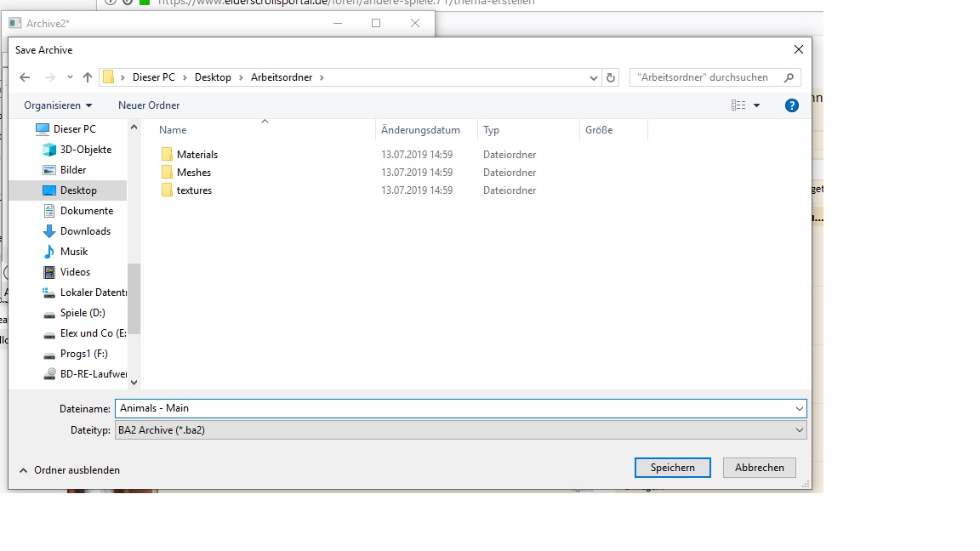Viewport: 980px width, 551px height.
Task: Open the help question mark icon
Action: pos(791,105)
